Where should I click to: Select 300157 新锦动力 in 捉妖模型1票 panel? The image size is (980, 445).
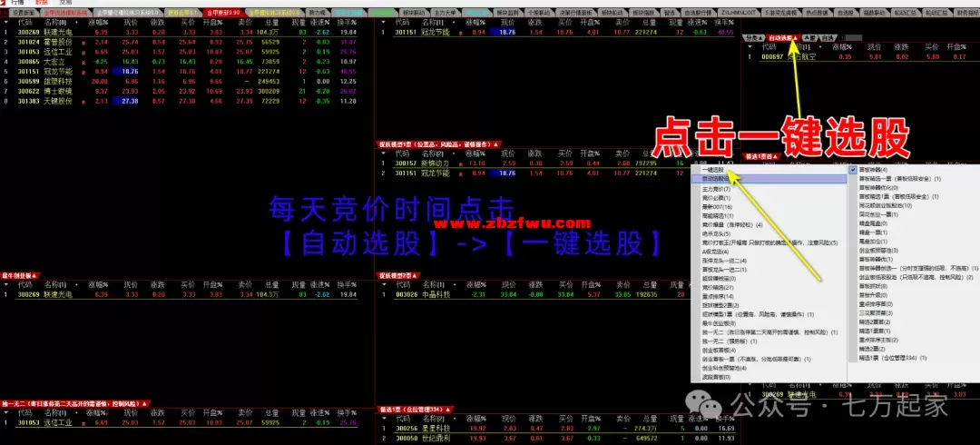click(557, 163)
